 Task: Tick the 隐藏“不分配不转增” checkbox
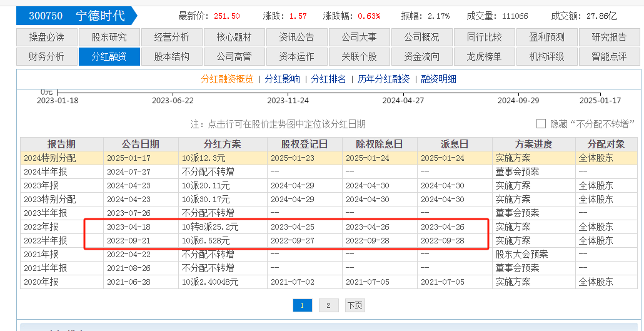(541, 124)
